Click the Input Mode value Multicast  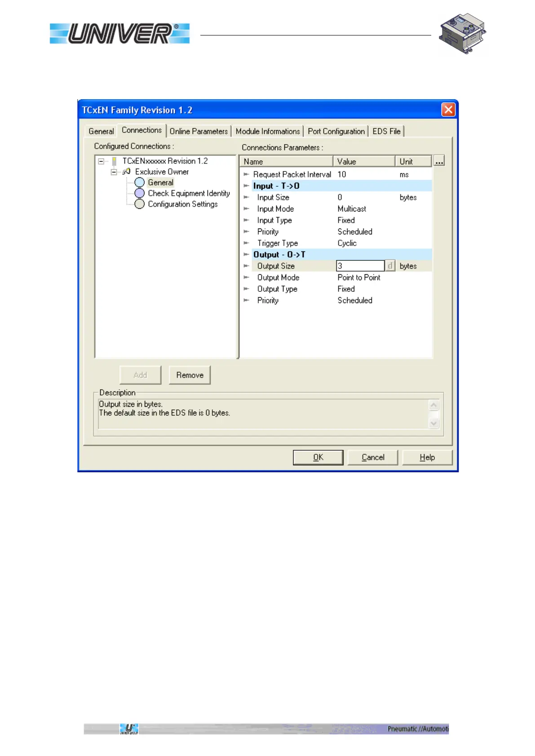pos(352,209)
